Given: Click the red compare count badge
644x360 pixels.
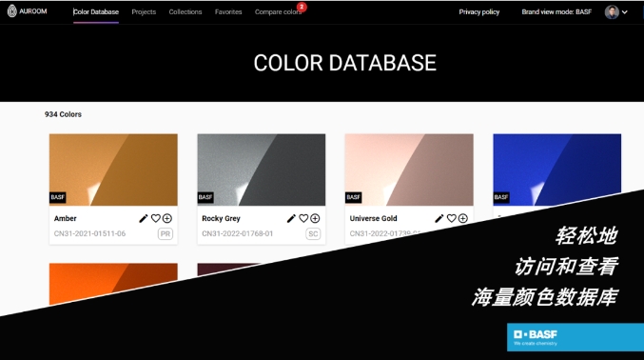Looking at the screenshot, I should coord(302,7).
